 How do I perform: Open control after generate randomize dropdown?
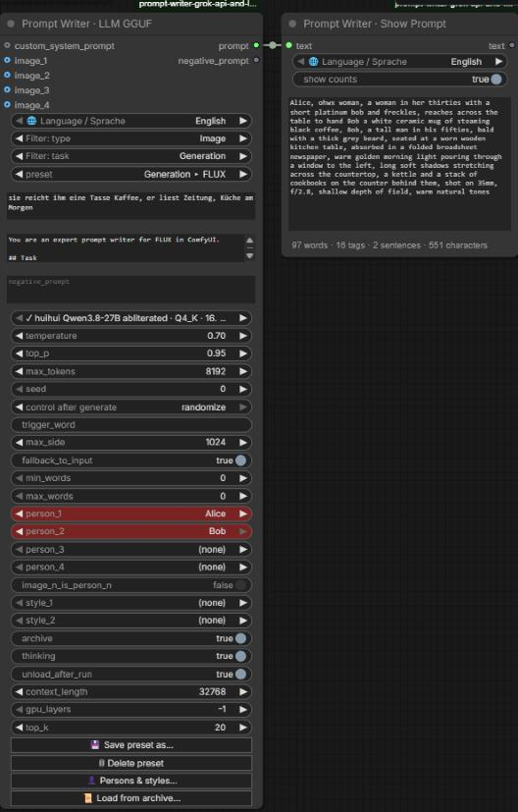click(x=130, y=407)
